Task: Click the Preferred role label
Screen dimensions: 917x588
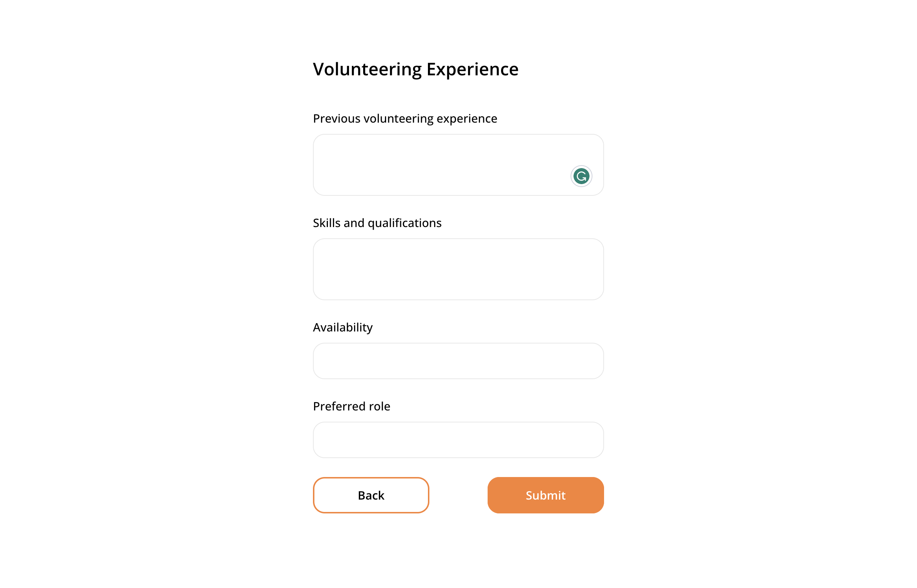Action: click(x=351, y=406)
